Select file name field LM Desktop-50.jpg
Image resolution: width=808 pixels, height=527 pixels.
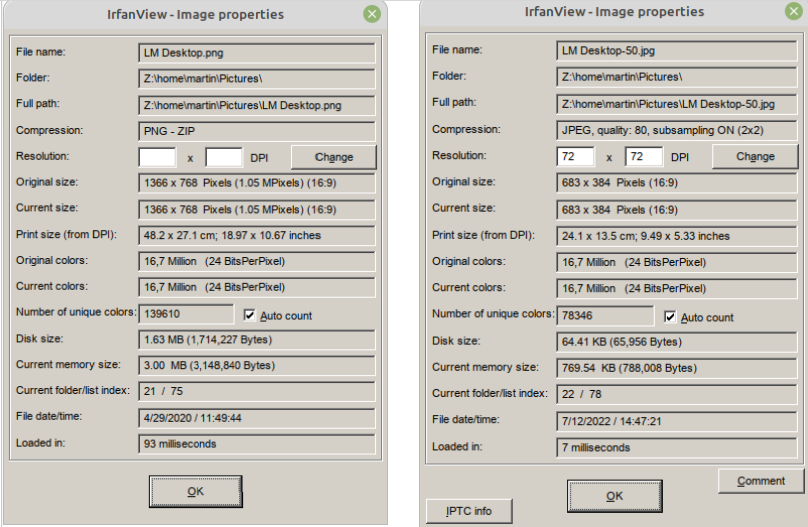pyautogui.click(x=677, y=50)
